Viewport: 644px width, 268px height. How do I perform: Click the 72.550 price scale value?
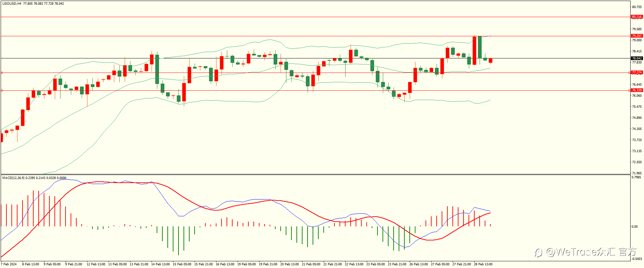(637, 162)
